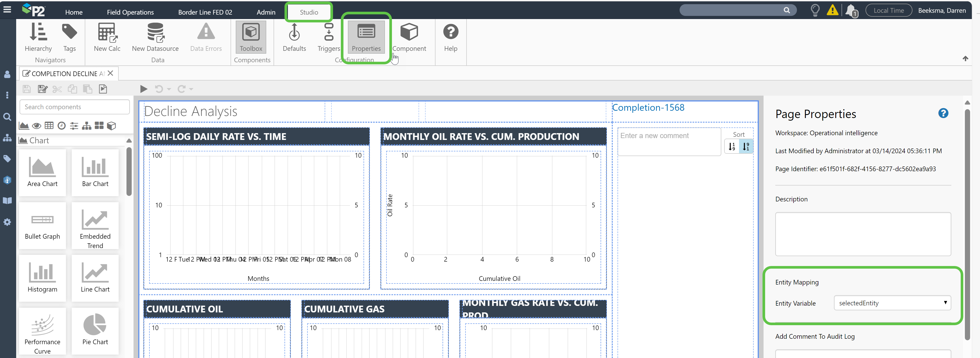
Task: Preview the page with the play button
Action: pyautogui.click(x=143, y=89)
